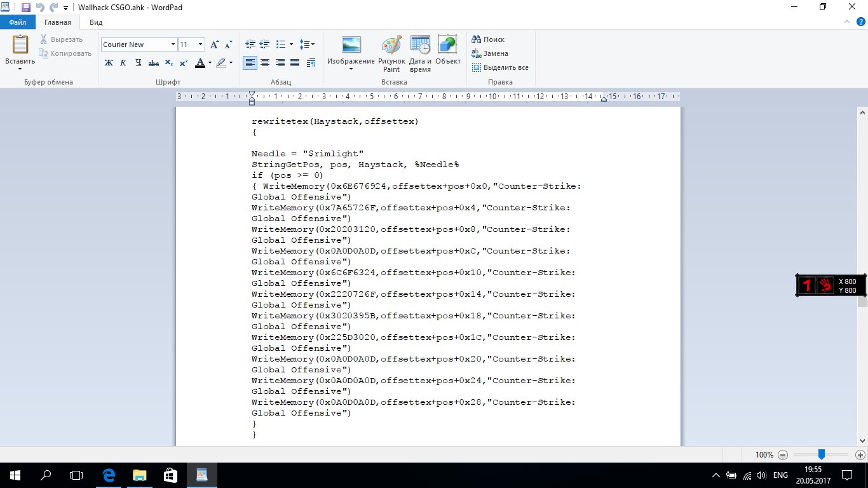
Task: Open the volume control in tray
Action: tap(762, 475)
